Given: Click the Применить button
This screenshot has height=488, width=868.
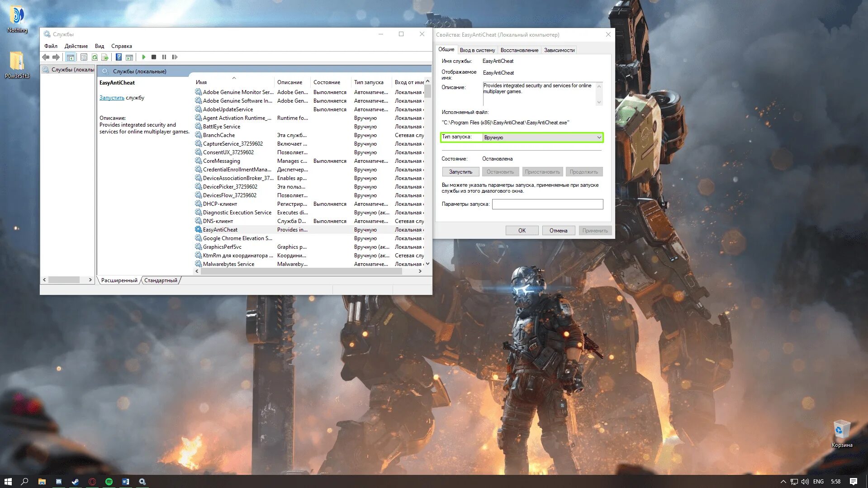Looking at the screenshot, I should tap(595, 231).
